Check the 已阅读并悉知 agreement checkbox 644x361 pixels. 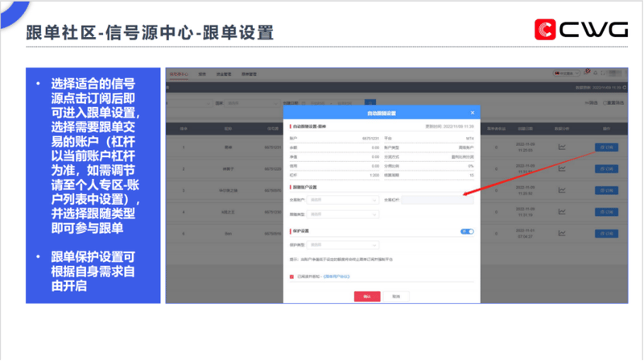291,276
